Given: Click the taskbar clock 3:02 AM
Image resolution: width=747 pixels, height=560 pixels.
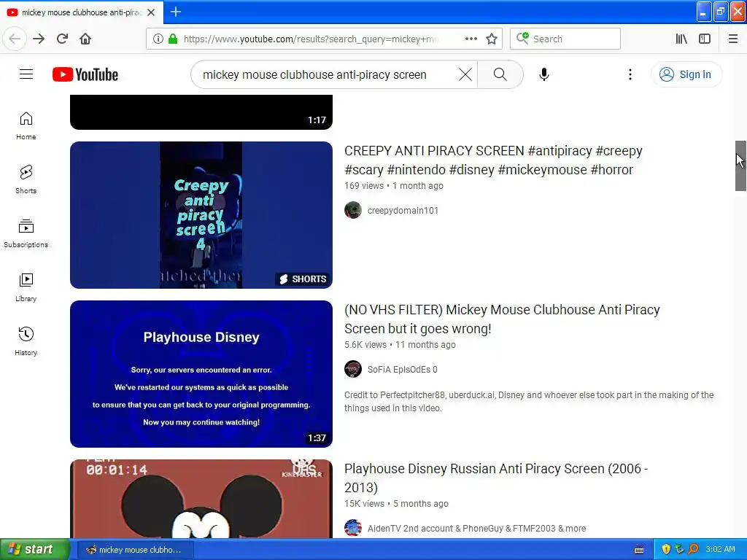Looking at the screenshot, I should [720, 550].
